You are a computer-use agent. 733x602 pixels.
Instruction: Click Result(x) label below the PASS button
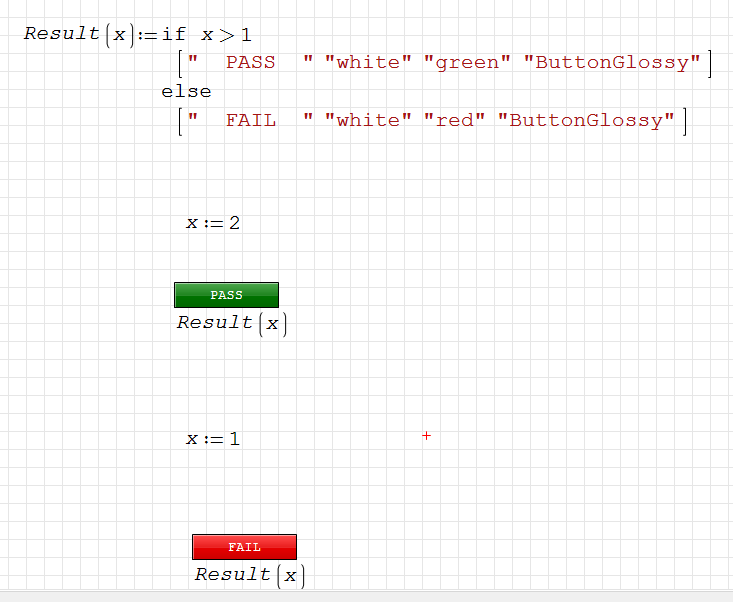click(232, 323)
